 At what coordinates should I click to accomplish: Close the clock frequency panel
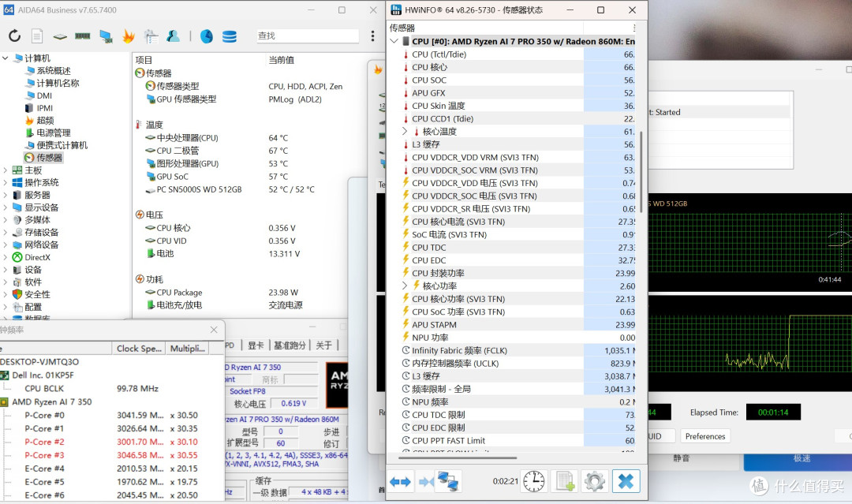click(214, 330)
